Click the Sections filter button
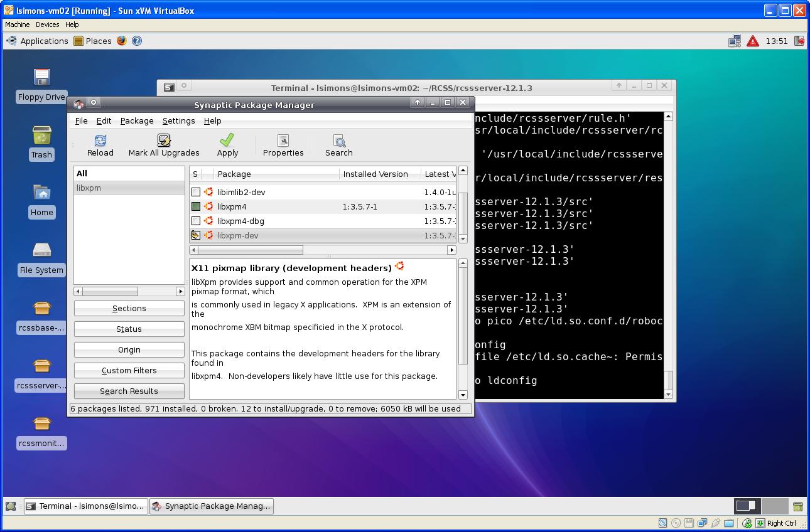 129,308
